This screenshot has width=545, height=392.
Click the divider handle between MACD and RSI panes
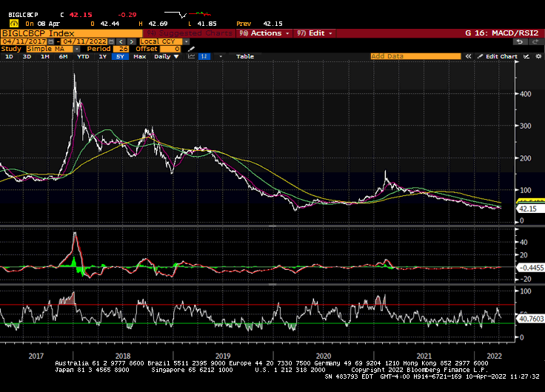[x=272, y=284]
